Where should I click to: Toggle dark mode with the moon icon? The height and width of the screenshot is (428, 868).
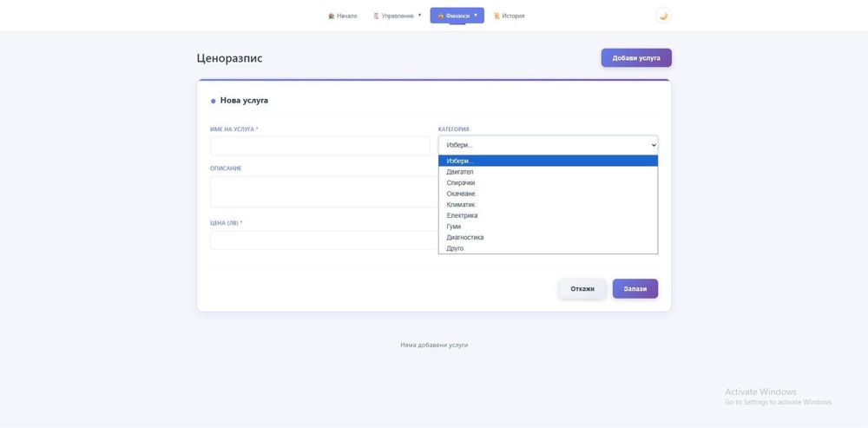click(x=663, y=16)
